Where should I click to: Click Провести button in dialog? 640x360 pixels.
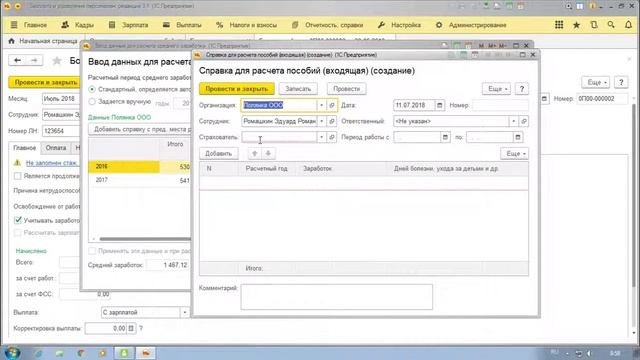tap(347, 89)
